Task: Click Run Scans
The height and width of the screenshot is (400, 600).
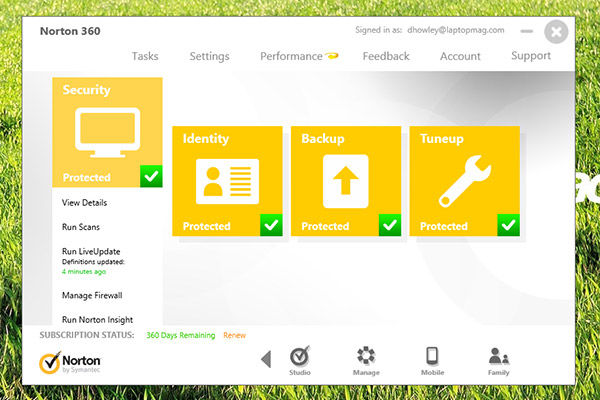Action: (x=81, y=227)
